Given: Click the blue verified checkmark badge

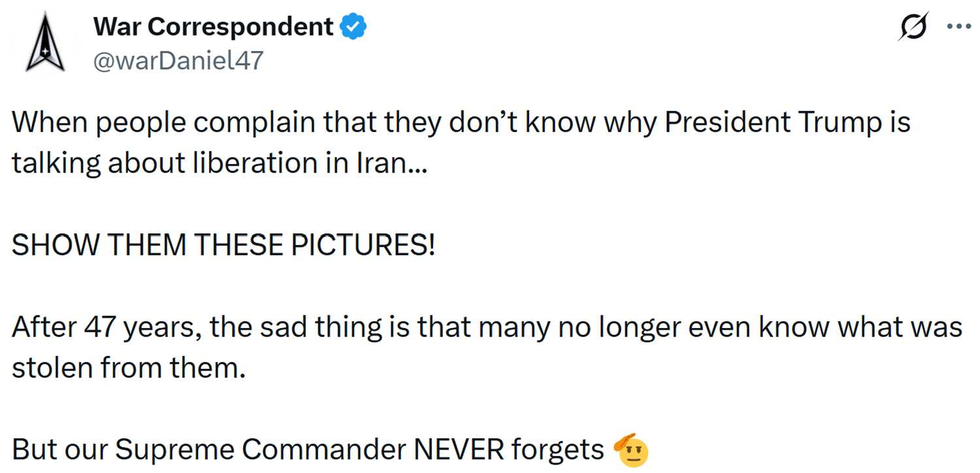Looking at the screenshot, I should [x=353, y=27].
